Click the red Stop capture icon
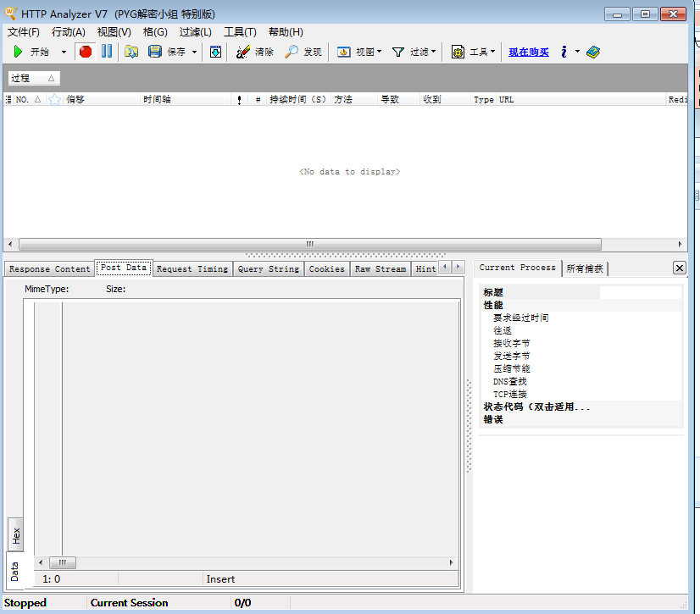 [86, 52]
